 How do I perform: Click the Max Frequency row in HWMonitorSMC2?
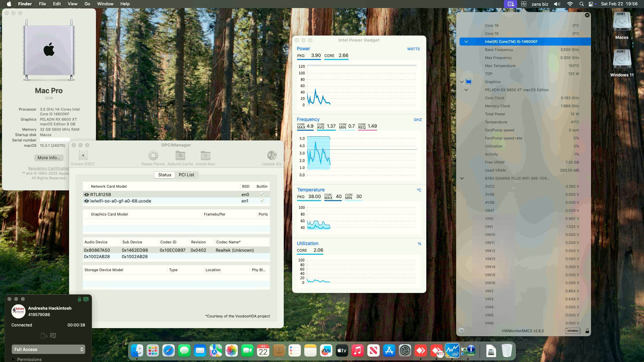coord(525,58)
